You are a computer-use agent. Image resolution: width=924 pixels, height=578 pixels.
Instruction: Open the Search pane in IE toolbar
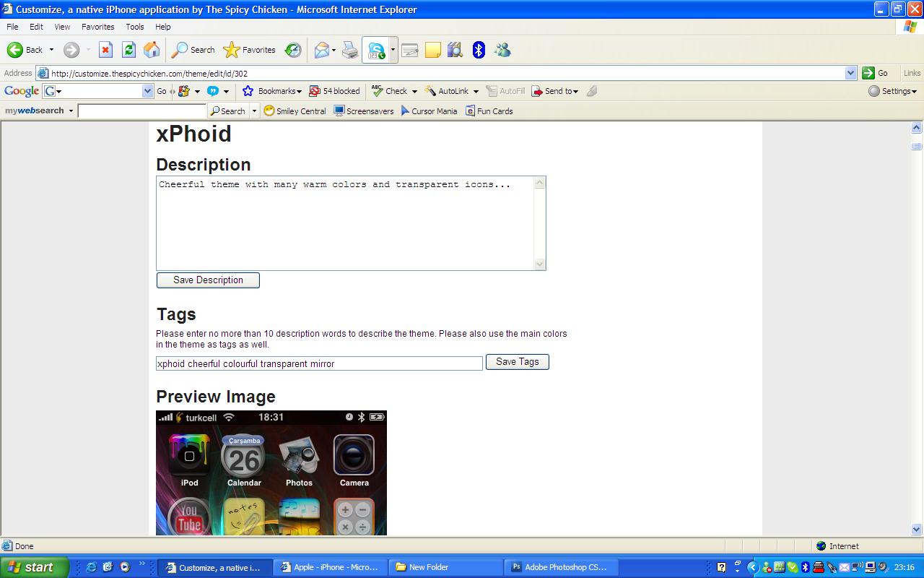pyautogui.click(x=193, y=50)
